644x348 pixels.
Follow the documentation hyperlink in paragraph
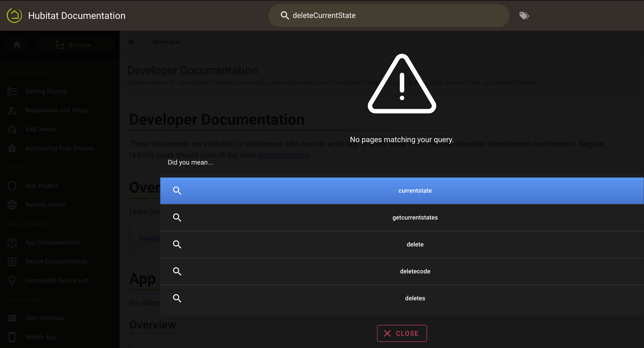point(284,155)
